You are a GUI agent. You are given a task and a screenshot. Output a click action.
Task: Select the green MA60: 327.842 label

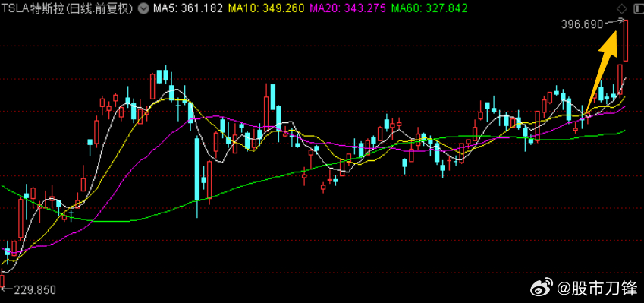429,8
